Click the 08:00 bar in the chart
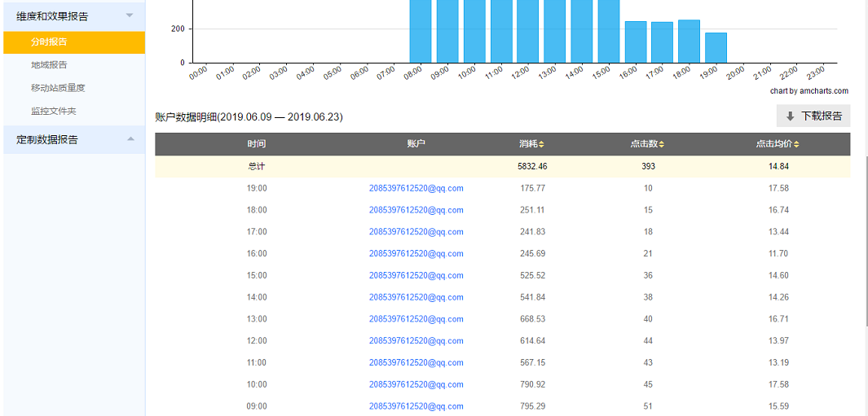Image resolution: width=868 pixels, height=416 pixels. (421, 31)
